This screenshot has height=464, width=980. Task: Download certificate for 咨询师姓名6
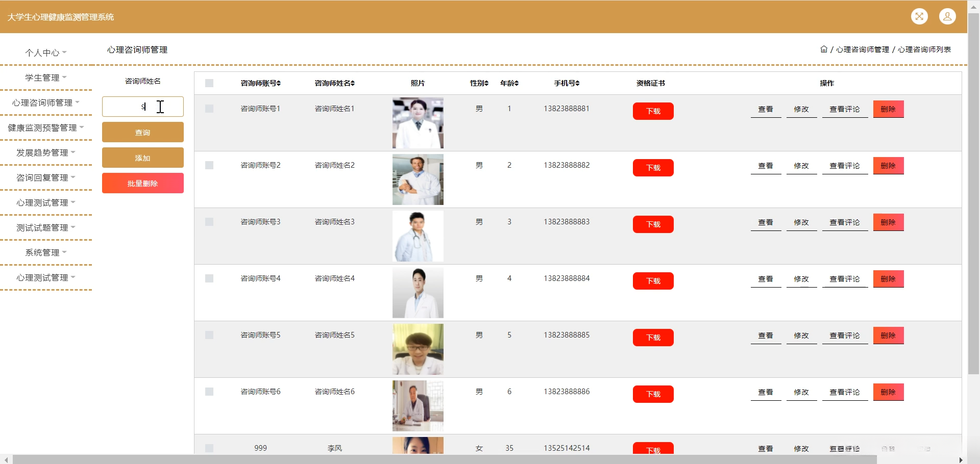tap(653, 394)
